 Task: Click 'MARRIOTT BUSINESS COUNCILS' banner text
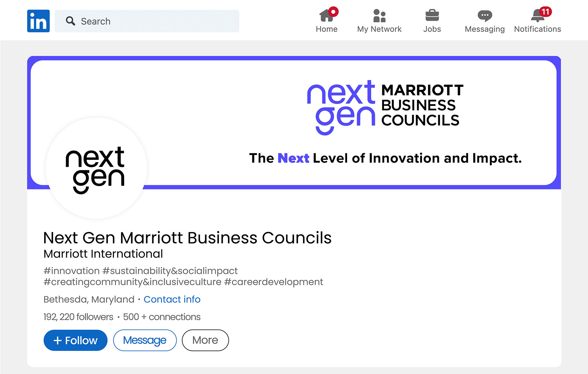coord(422,105)
